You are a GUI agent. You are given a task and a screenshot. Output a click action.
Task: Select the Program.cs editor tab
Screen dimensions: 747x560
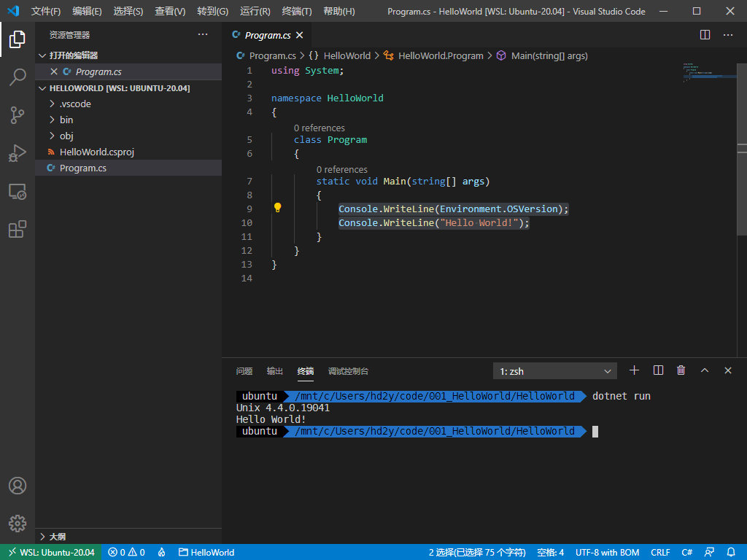(x=267, y=35)
